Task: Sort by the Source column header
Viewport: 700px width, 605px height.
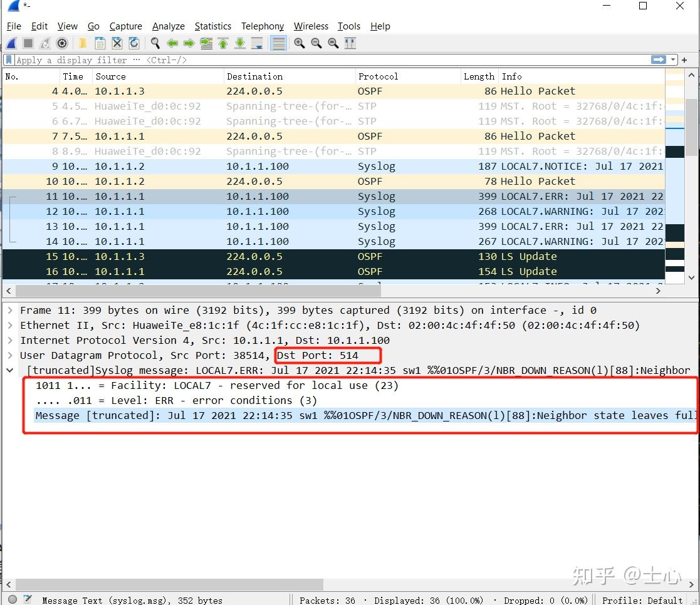Action: (158, 76)
